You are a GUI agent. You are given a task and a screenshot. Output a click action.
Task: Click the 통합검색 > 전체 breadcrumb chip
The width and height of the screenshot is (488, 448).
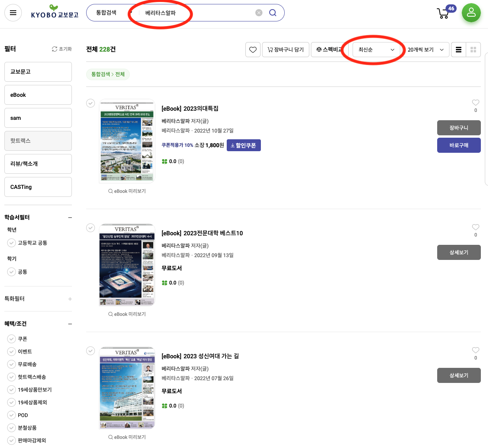pos(108,74)
